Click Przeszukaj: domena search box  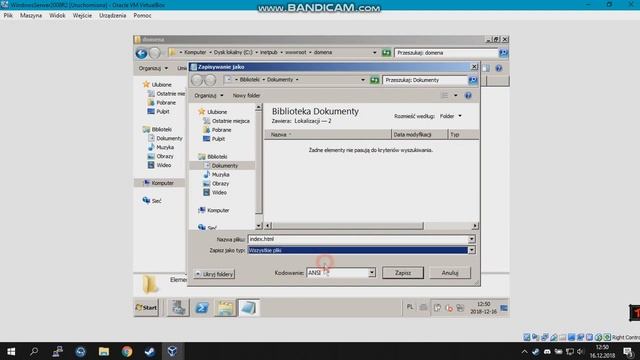(x=446, y=53)
